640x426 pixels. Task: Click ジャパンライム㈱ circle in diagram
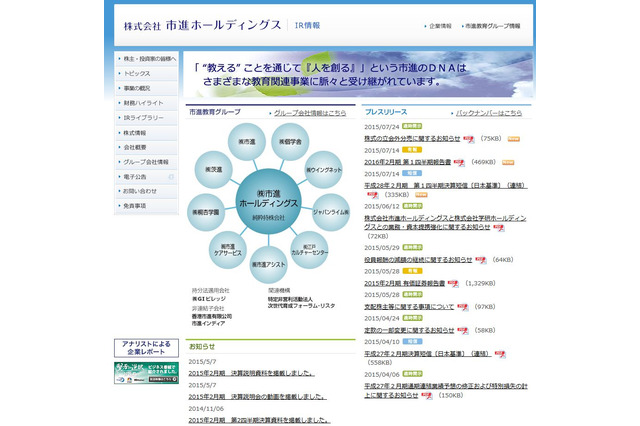331,212
